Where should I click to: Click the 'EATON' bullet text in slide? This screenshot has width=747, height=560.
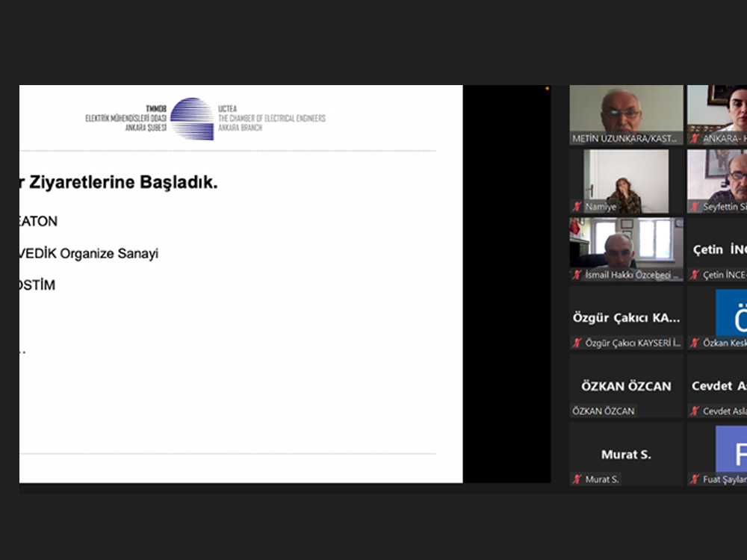point(38,222)
